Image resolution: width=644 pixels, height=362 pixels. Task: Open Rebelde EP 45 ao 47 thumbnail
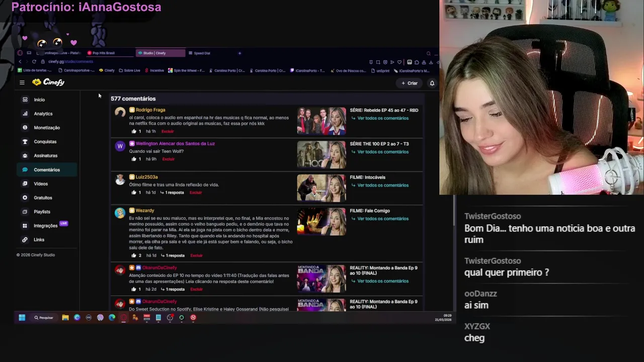point(321,121)
